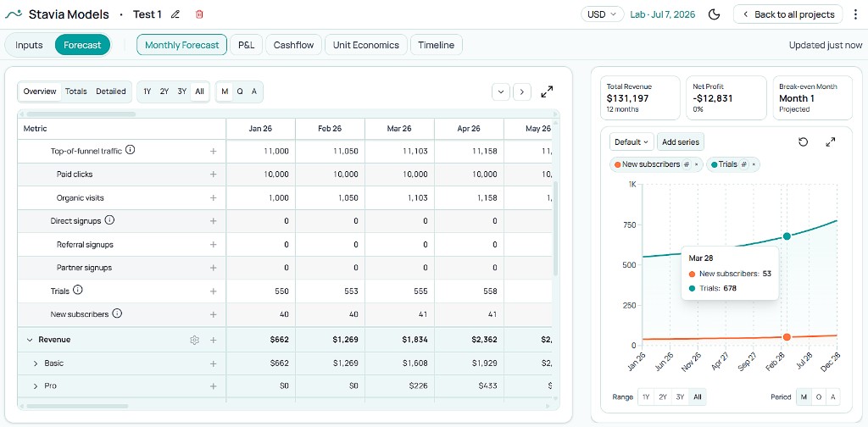Image resolution: width=868 pixels, height=427 pixels.
Task: Open Unit Economics tab
Action: (x=366, y=46)
